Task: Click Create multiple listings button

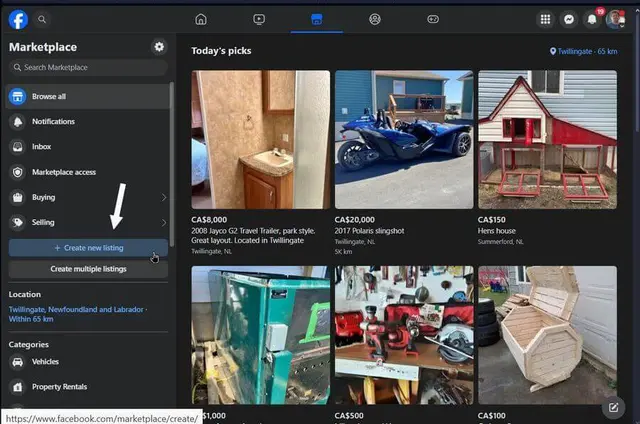Action: tap(88, 269)
